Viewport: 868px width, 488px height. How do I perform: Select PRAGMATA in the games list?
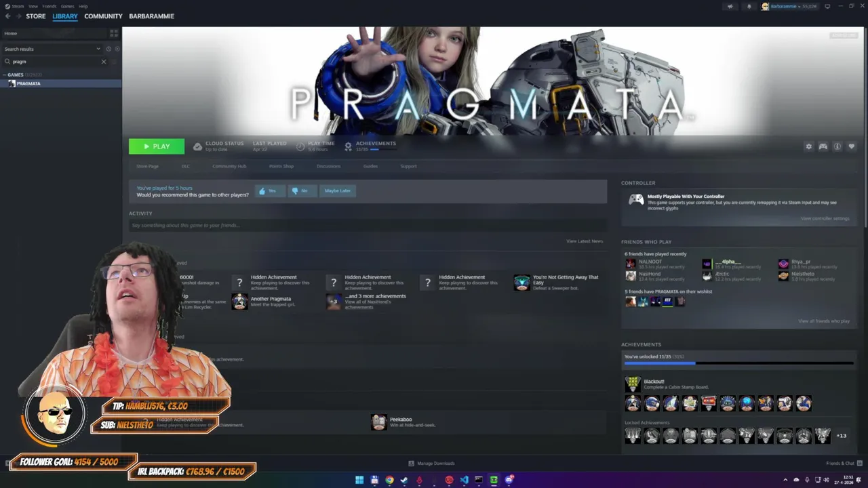click(x=60, y=83)
